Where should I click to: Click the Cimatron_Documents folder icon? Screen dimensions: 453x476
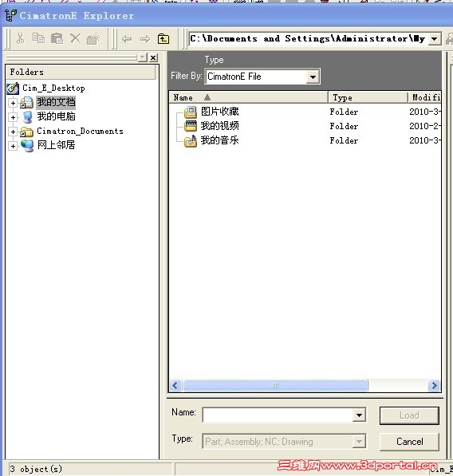[x=27, y=132]
